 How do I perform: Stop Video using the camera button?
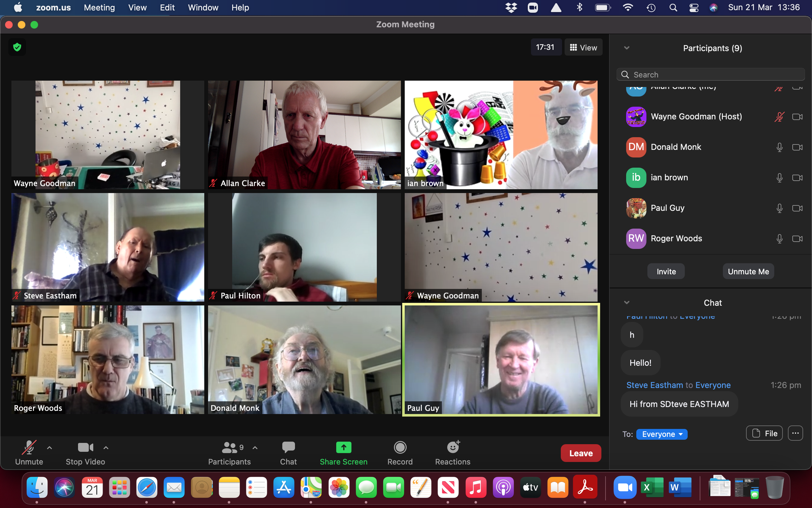pos(85,452)
